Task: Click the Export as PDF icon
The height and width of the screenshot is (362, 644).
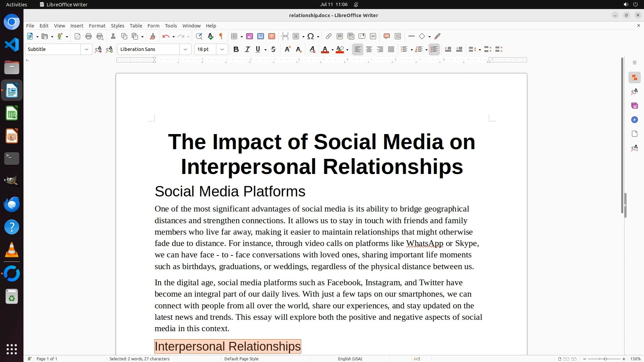Action: click(x=77, y=36)
